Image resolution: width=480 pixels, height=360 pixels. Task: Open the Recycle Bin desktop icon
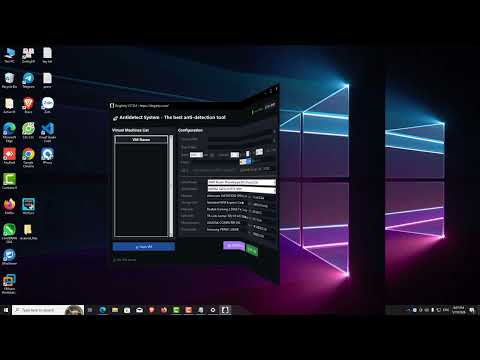click(9, 80)
